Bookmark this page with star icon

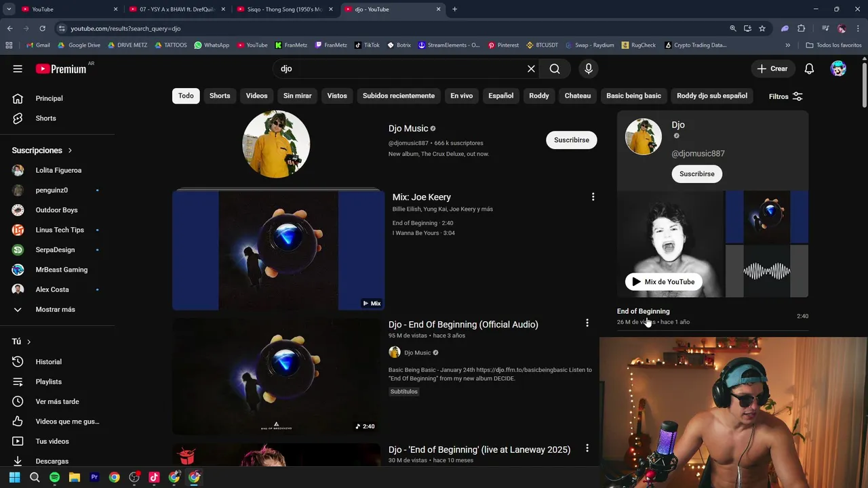coord(762,28)
